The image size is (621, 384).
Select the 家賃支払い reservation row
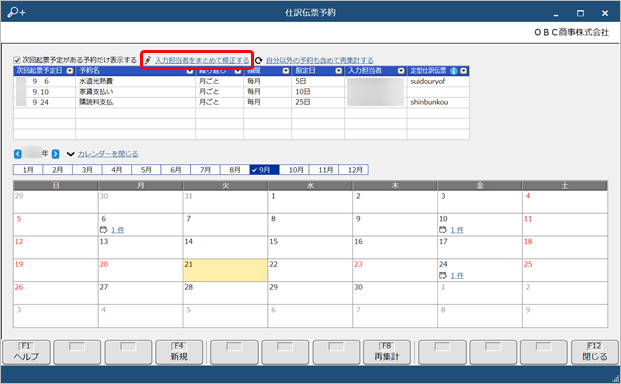(x=241, y=92)
